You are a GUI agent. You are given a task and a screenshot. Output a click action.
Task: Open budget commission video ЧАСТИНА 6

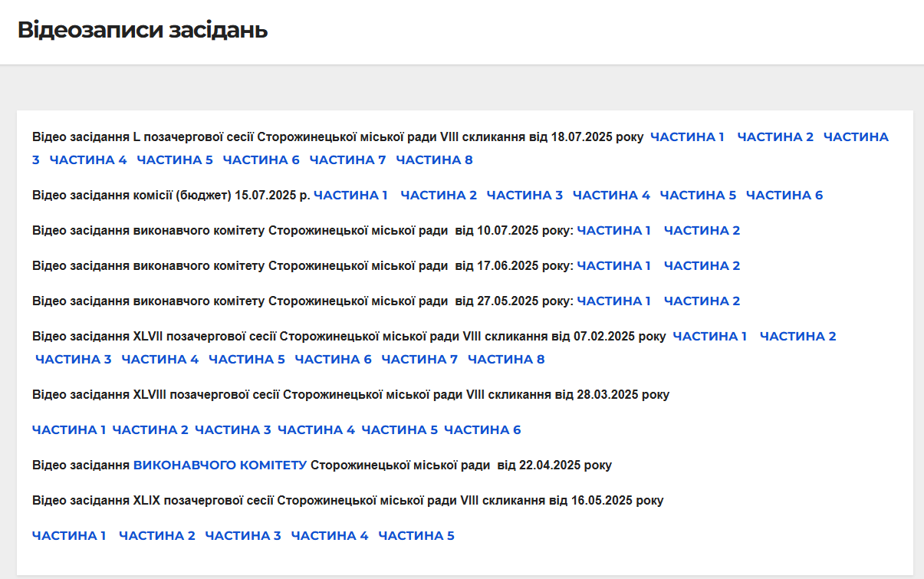(x=784, y=196)
